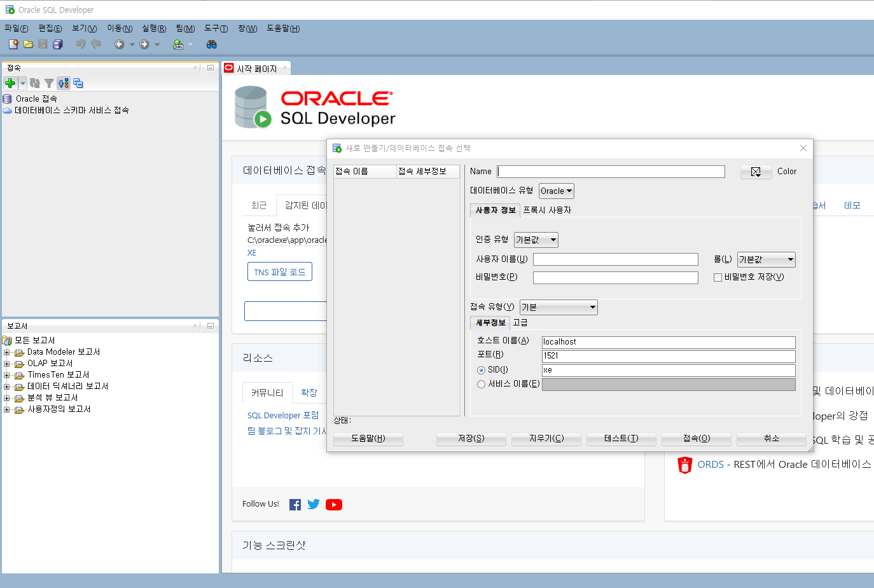Minimize the 보고서 reports panel

coord(211,325)
